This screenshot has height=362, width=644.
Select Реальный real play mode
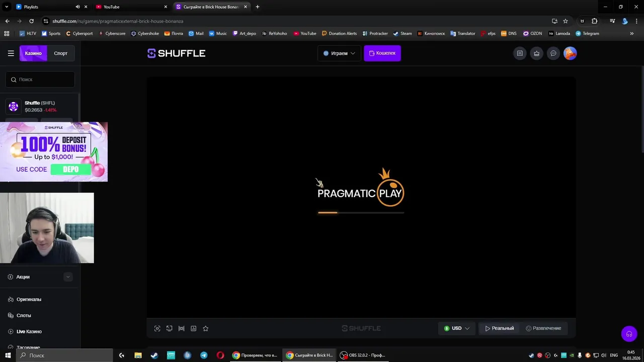[x=500, y=328]
